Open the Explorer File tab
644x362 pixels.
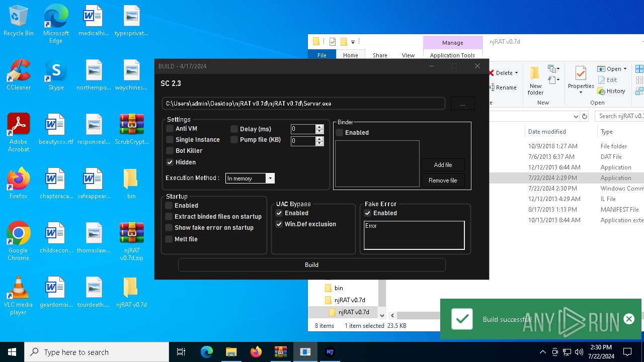pyautogui.click(x=322, y=55)
